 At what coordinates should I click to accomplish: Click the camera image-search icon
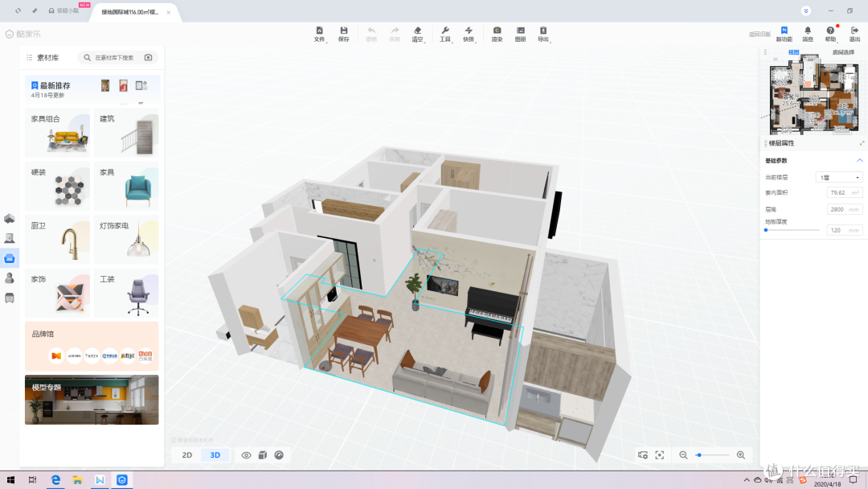149,58
